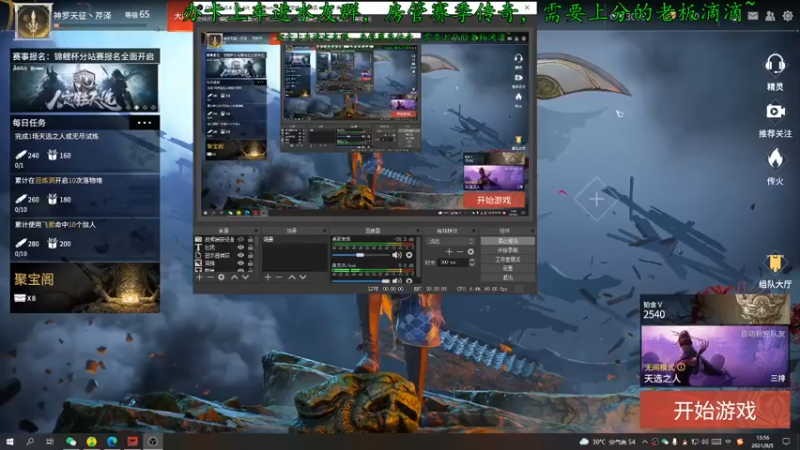Open desktop audio settings gear in mixer

point(409,255)
